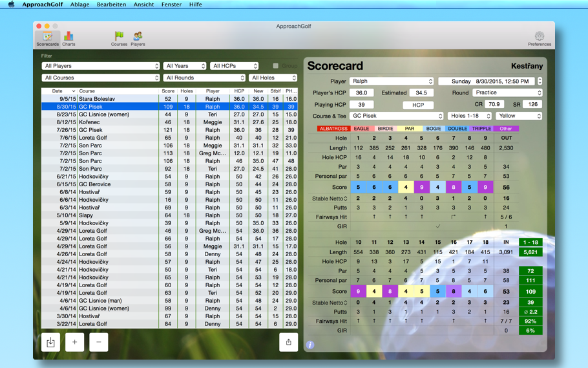
Task: Open the ApproachGolf menu
Action: (43, 5)
